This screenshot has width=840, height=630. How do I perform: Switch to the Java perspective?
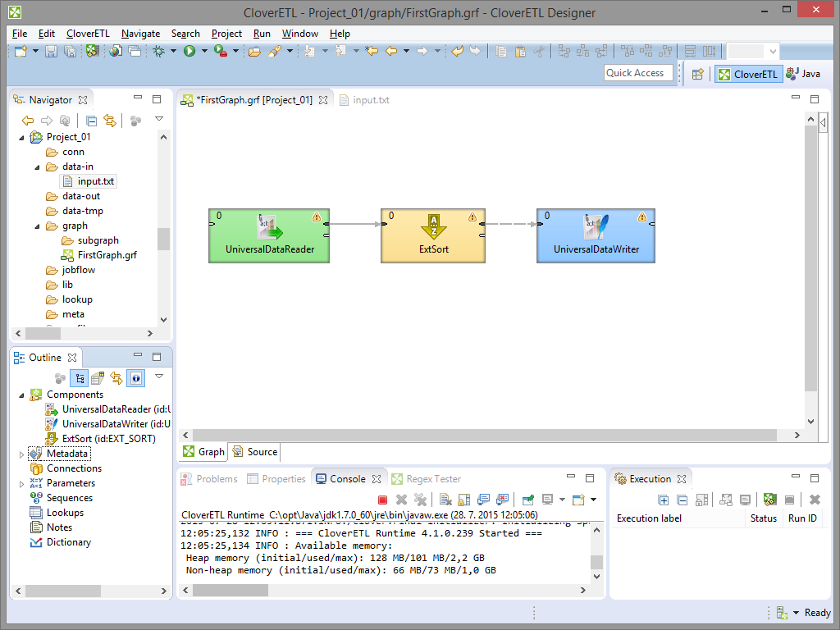tap(803, 74)
